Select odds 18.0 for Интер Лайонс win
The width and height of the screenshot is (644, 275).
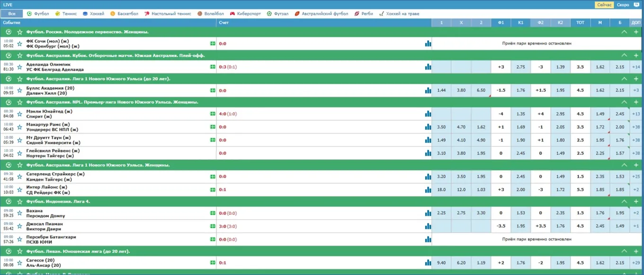tap(441, 190)
